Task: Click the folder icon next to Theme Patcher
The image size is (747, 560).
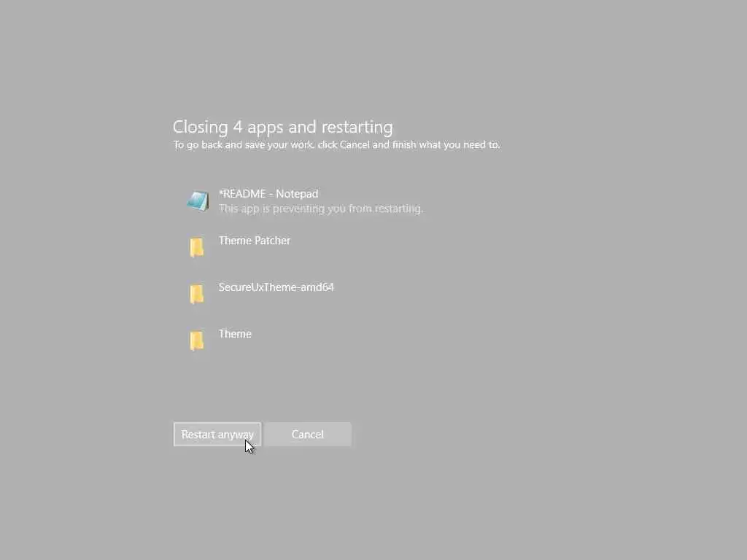Action: [197, 248]
